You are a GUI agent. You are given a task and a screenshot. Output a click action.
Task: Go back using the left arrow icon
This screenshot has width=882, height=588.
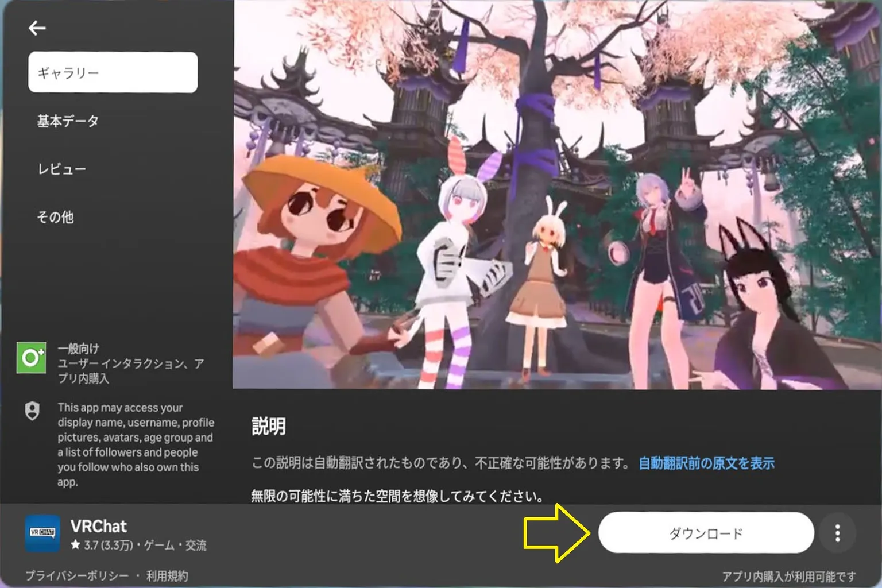(x=37, y=28)
